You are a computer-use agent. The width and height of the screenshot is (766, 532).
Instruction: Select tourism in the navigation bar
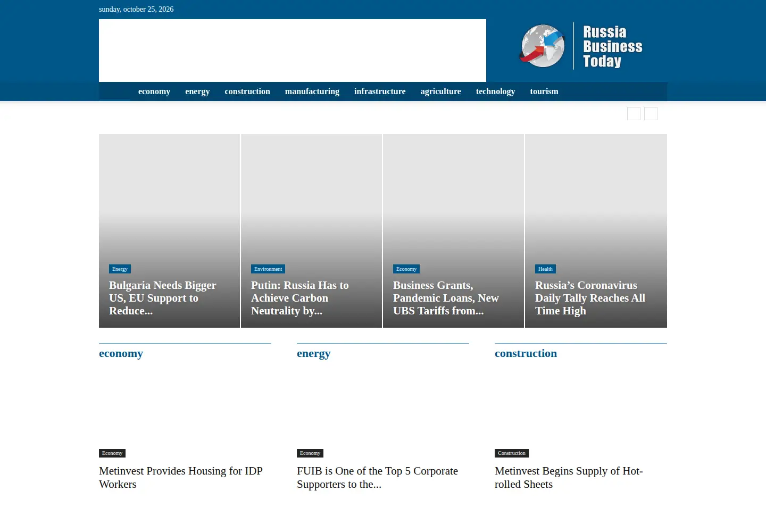click(x=544, y=92)
